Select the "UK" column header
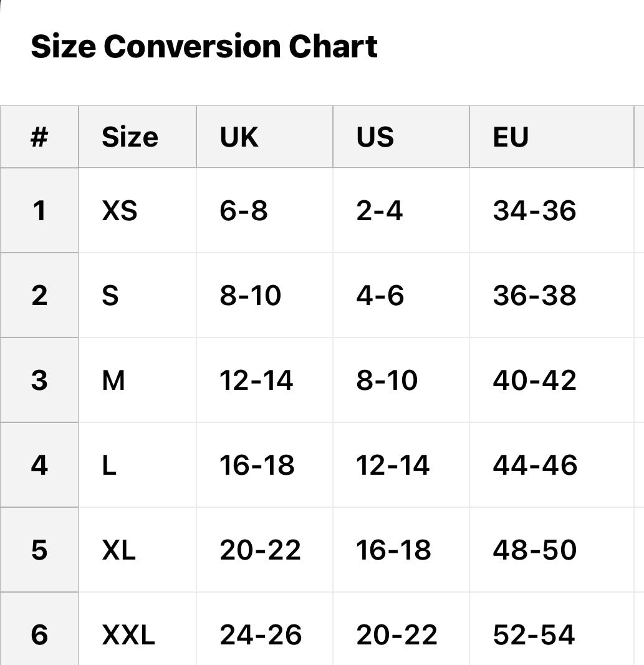The width and height of the screenshot is (644, 665). pos(239,137)
